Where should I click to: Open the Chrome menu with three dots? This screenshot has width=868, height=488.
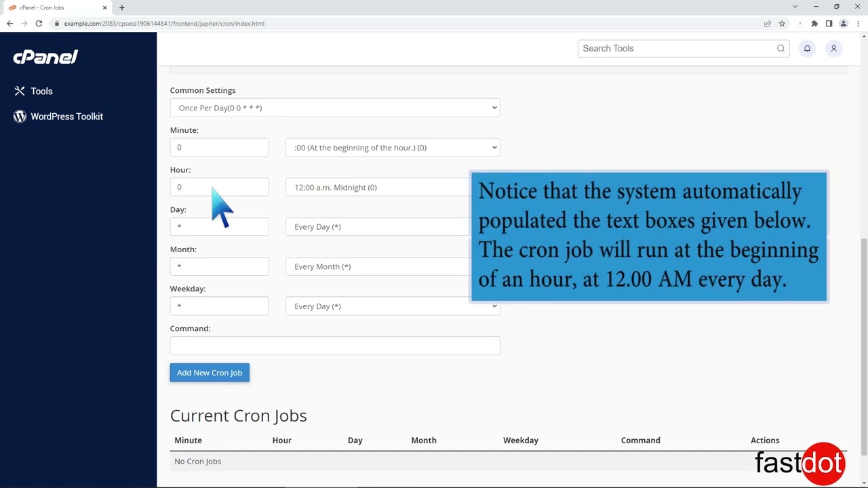click(x=857, y=23)
